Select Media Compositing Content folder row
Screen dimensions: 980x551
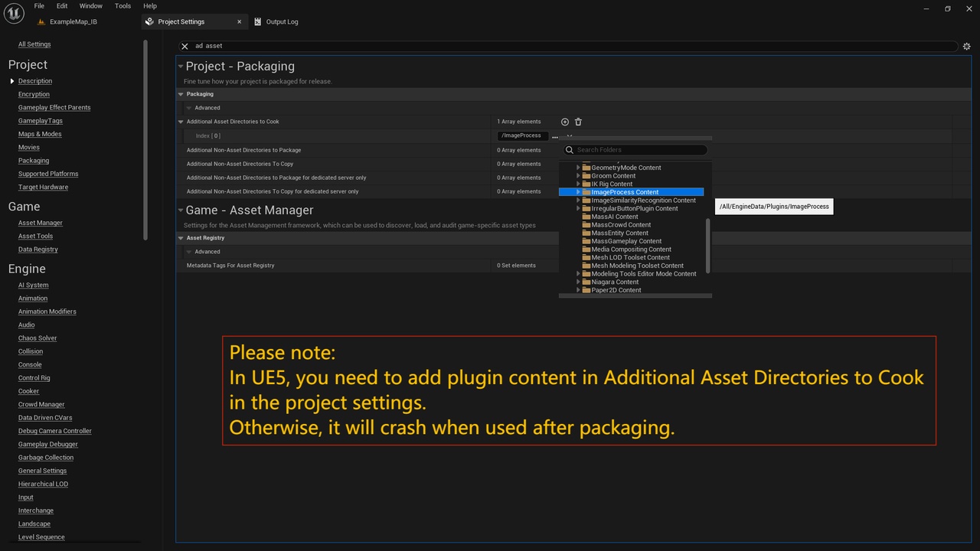pyautogui.click(x=632, y=249)
